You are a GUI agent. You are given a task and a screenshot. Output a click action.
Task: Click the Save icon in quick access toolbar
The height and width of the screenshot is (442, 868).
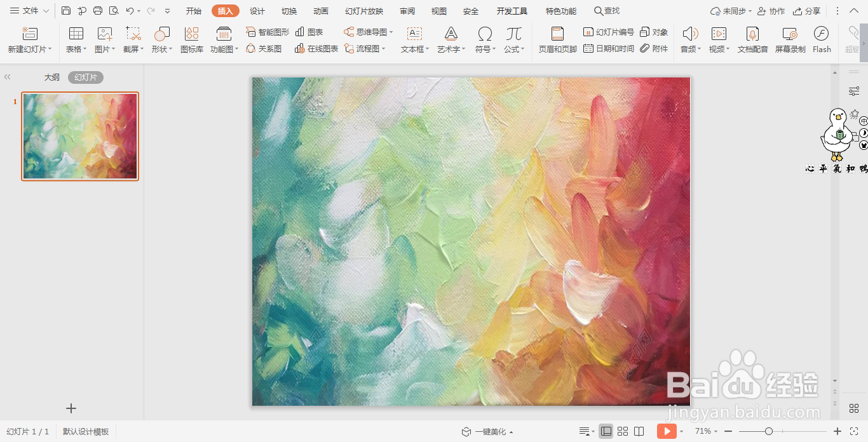[66, 11]
